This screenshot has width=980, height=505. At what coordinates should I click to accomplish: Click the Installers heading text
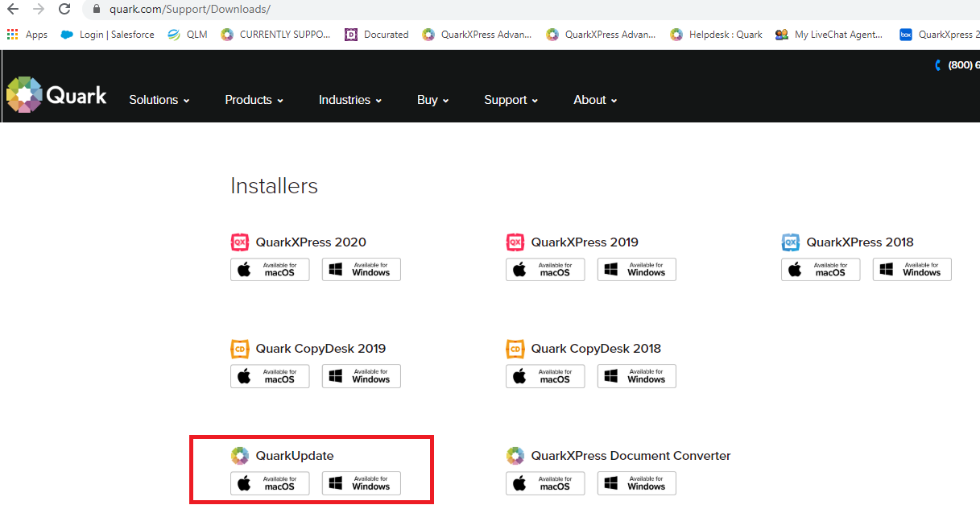(x=274, y=186)
